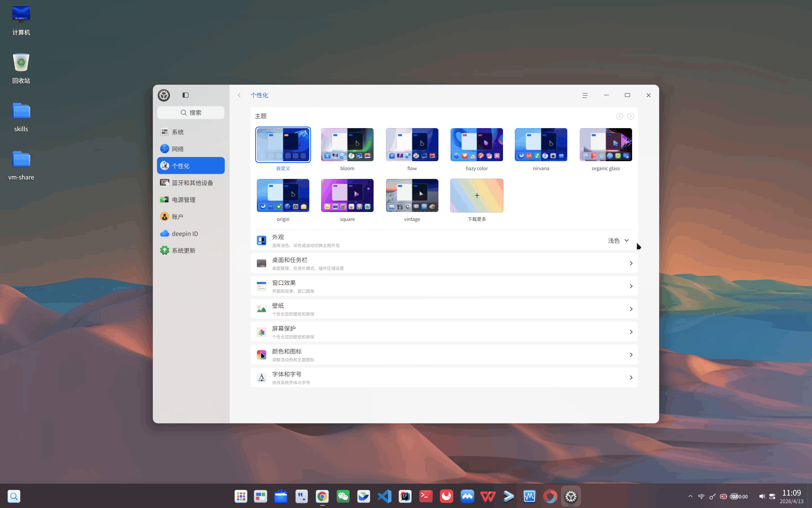
Task: Open file manager from the dock
Action: [x=281, y=496]
